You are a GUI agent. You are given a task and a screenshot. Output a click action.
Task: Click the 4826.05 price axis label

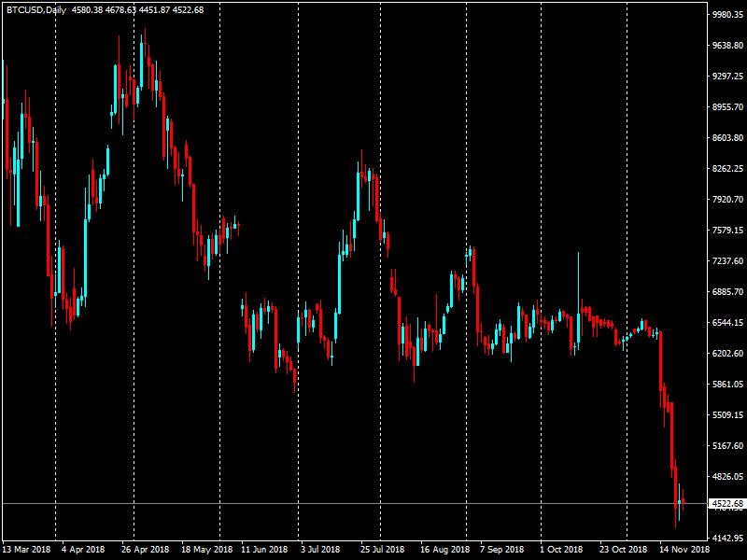pyautogui.click(x=728, y=476)
